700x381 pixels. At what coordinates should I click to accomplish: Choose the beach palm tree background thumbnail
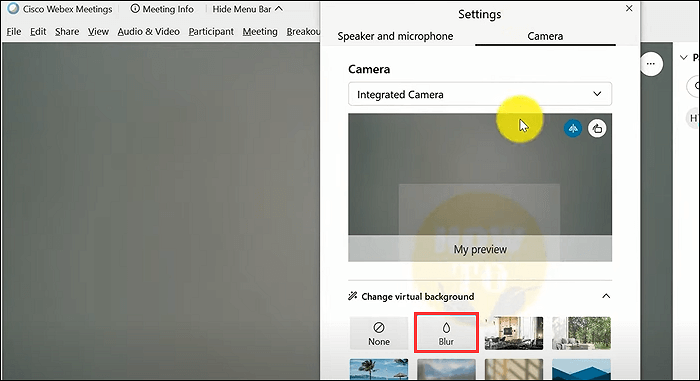click(x=379, y=369)
